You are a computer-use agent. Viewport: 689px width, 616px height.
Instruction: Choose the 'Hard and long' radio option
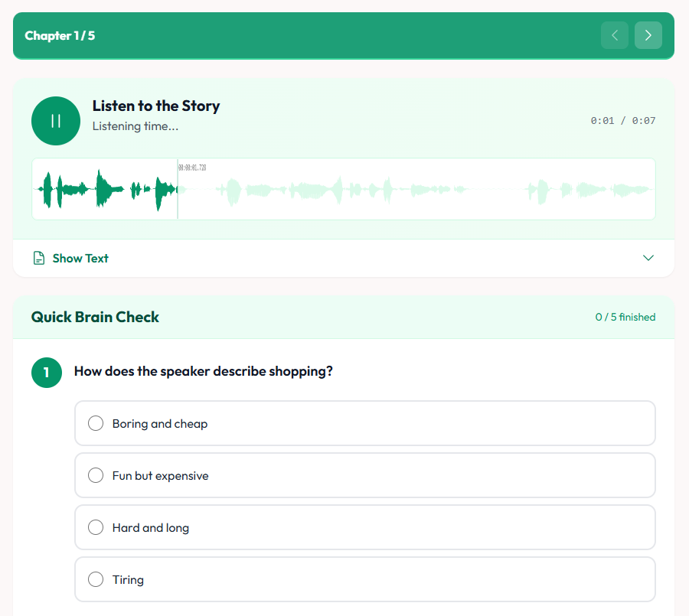click(96, 527)
